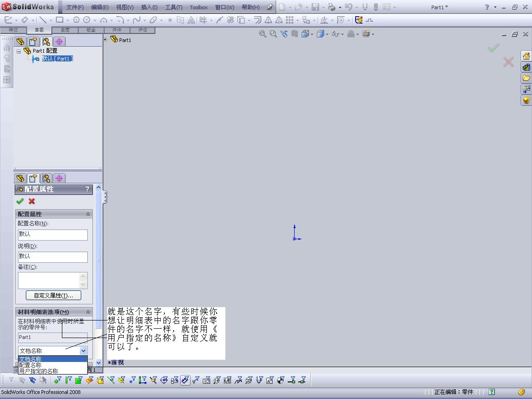
Task: Click the Linear Sketch Pattern icon
Action: tap(290, 20)
